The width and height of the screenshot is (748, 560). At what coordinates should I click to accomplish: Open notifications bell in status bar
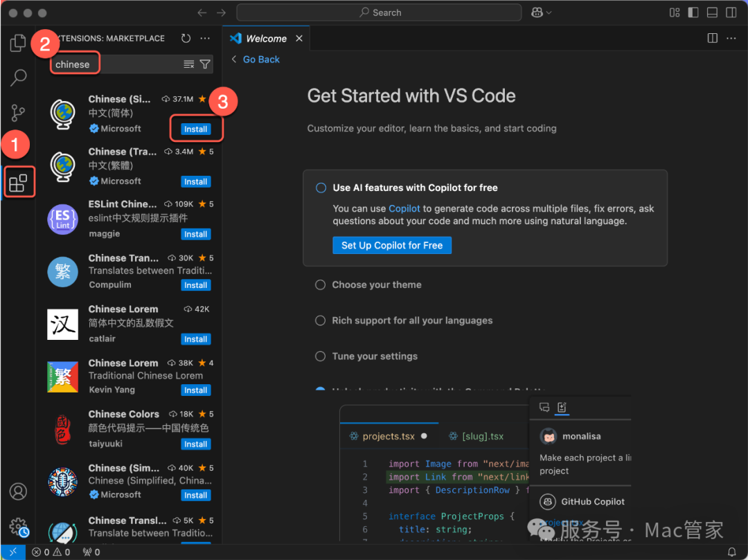coord(732,552)
